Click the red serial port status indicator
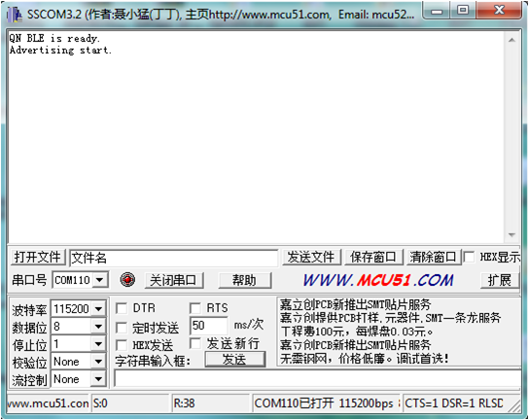 (x=127, y=280)
